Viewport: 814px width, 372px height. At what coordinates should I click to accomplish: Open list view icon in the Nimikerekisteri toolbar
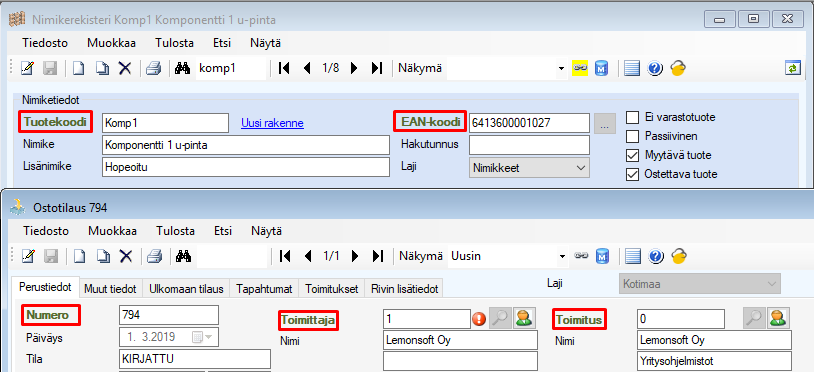click(x=631, y=68)
